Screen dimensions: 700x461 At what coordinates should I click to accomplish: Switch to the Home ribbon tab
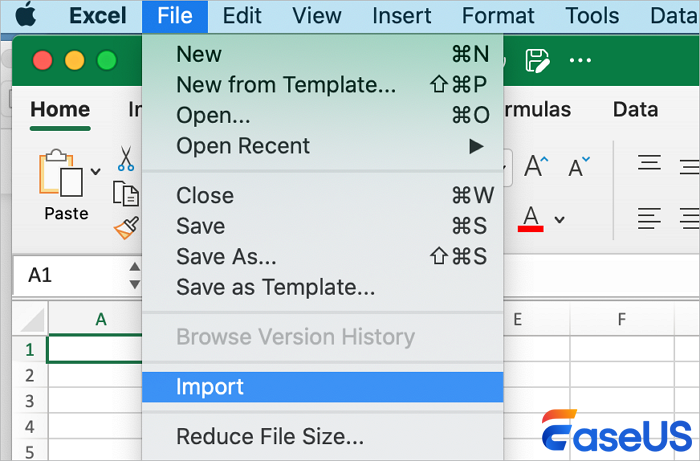coord(60,110)
